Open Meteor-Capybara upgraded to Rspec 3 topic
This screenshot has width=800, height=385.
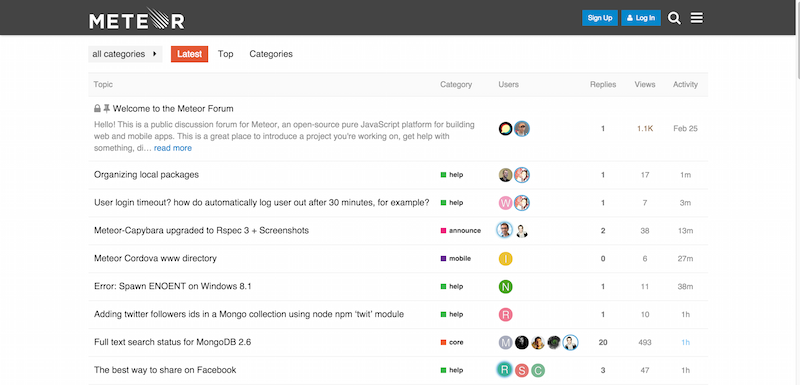202,230
